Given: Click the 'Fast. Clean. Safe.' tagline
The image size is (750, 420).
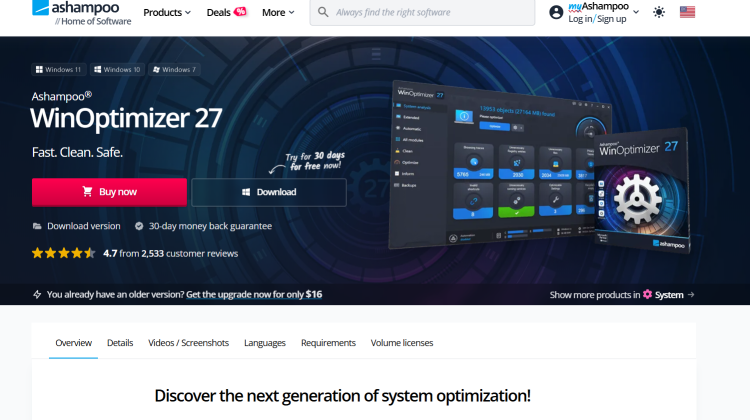Looking at the screenshot, I should [x=77, y=152].
